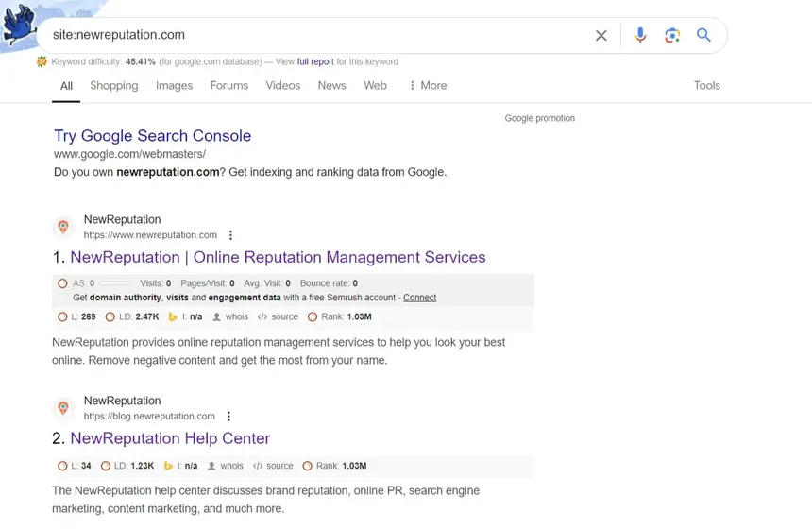The height and width of the screenshot is (530, 812).
Task: Clear the search box with the X icon
Action: (601, 35)
